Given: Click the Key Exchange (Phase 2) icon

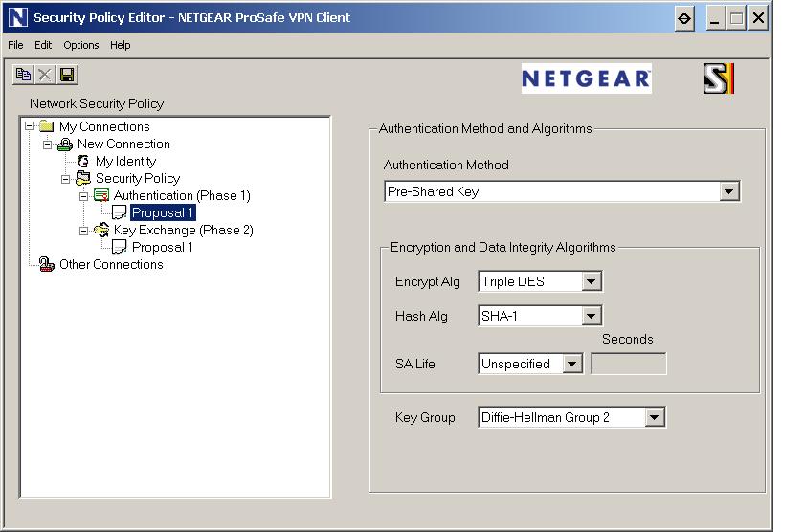Looking at the screenshot, I should pyautogui.click(x=101, y=231).
